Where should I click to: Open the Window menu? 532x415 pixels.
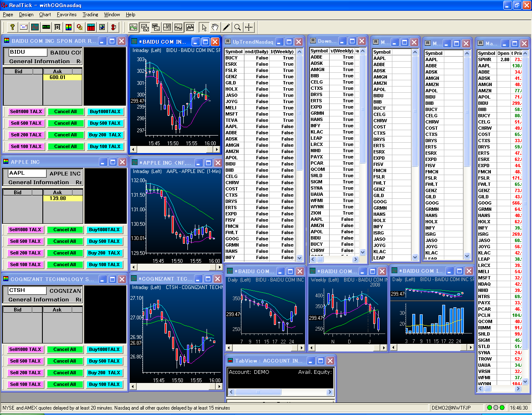pyautogui.click(x=112, y=15)
